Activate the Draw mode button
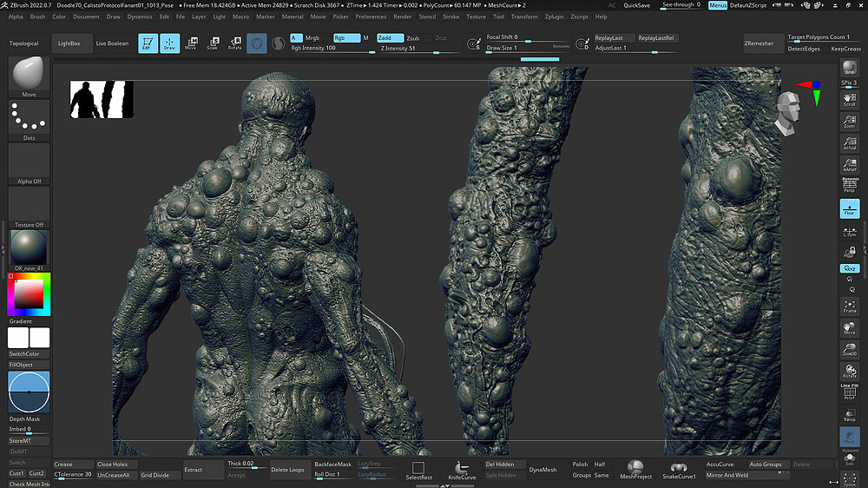 (170, 43)
